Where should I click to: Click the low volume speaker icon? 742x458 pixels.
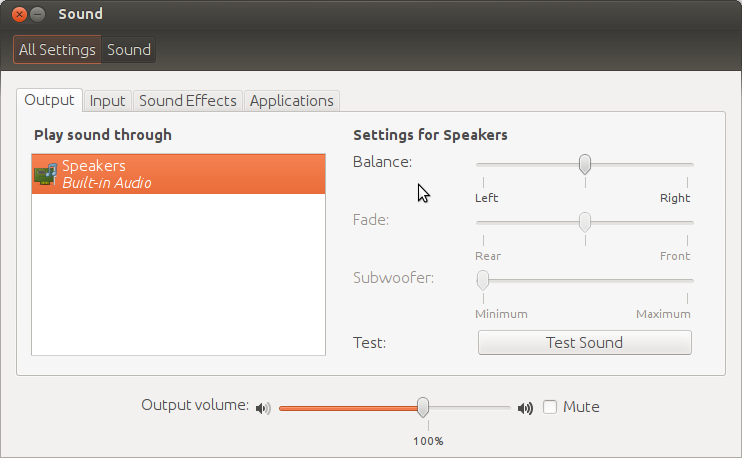coord(263,408)
